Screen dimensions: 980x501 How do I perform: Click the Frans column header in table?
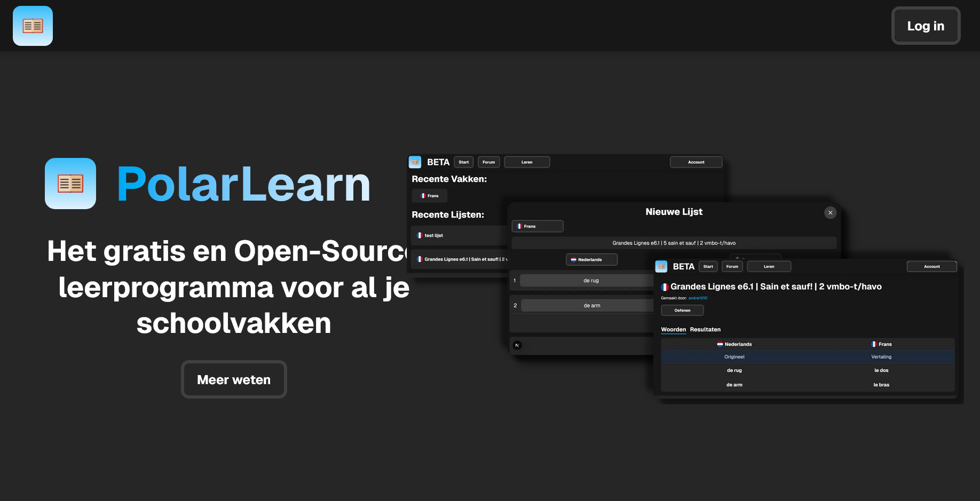tap(881, 344)
